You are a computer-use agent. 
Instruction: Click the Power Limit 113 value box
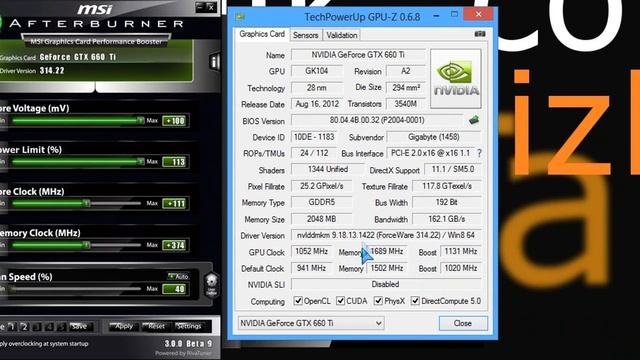pos(175,162)
